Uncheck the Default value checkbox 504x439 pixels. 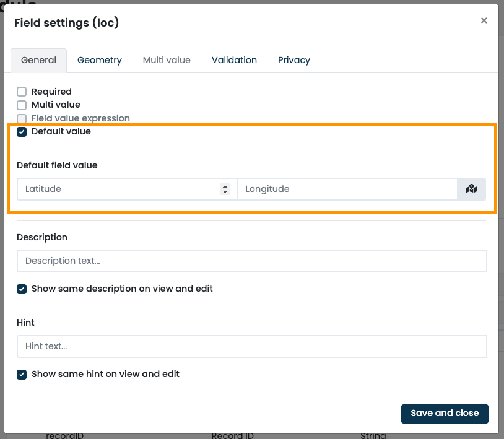tap(22, 131)
